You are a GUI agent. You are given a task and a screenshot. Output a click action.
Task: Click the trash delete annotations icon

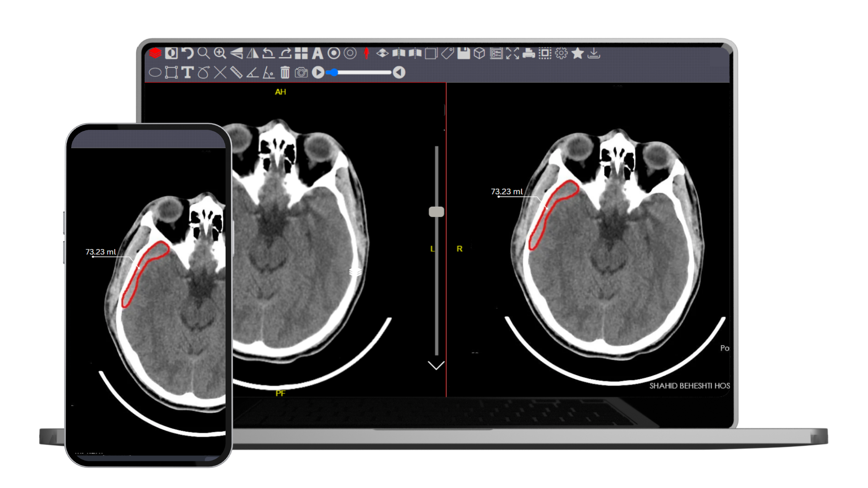[x=285, y=72]
